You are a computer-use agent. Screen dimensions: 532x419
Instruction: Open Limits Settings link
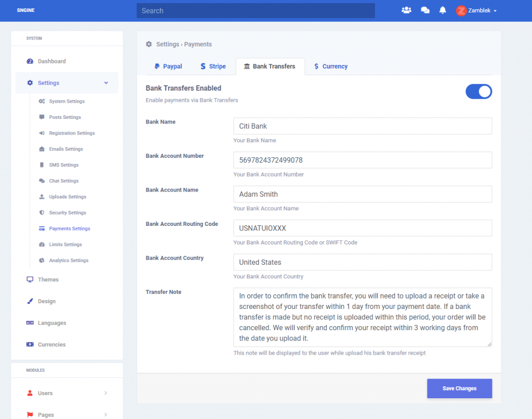point(65,245)
